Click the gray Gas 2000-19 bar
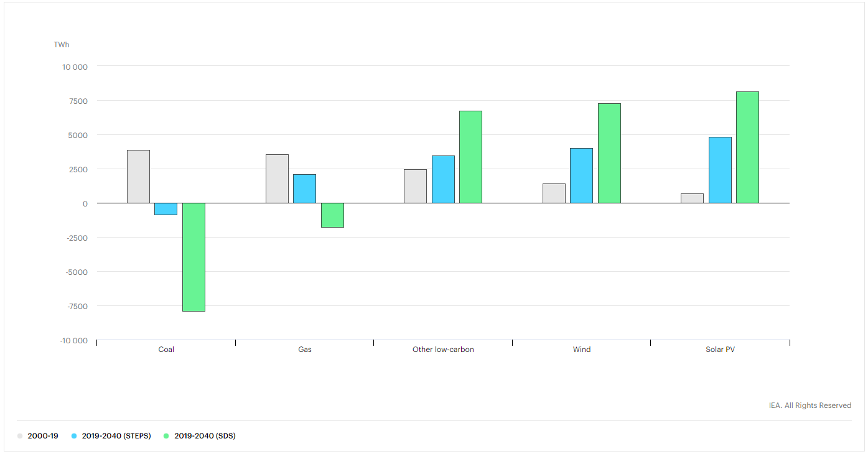 pyautogui.click(x=277, y=178)
